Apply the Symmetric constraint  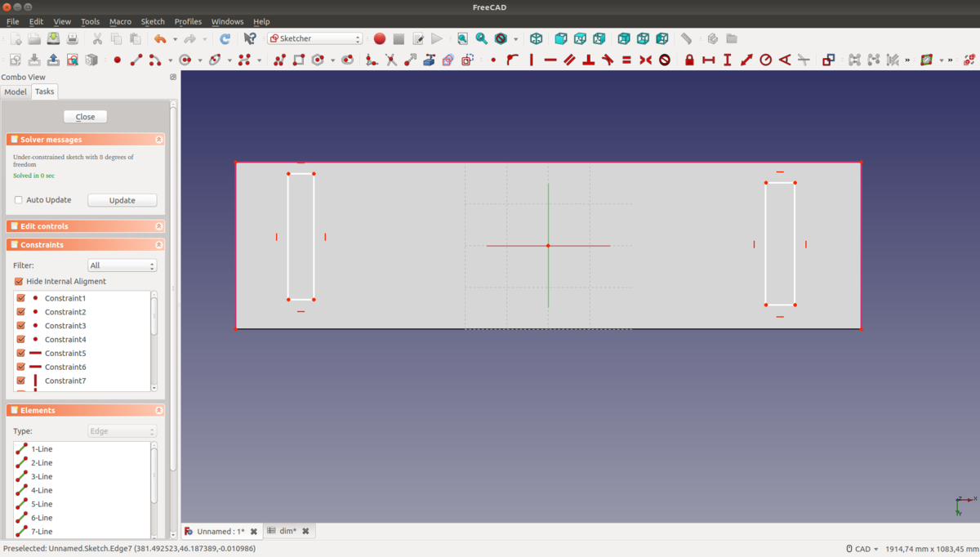[x=645, y=60]
